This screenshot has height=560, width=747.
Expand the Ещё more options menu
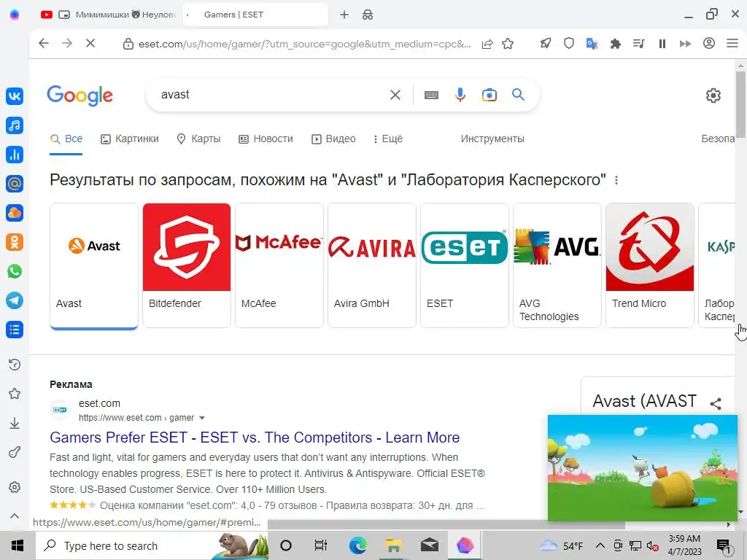pos(388,139)
